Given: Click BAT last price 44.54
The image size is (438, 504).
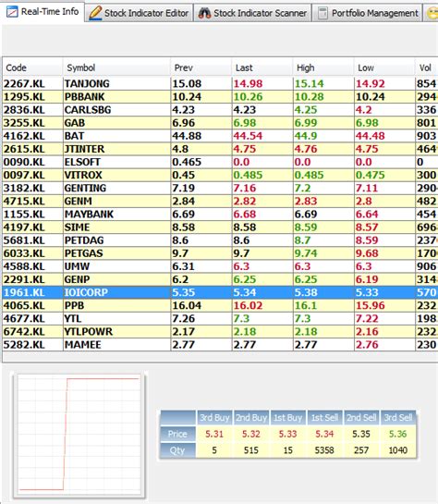Looking at the screenshot, I should click(262, 136).
